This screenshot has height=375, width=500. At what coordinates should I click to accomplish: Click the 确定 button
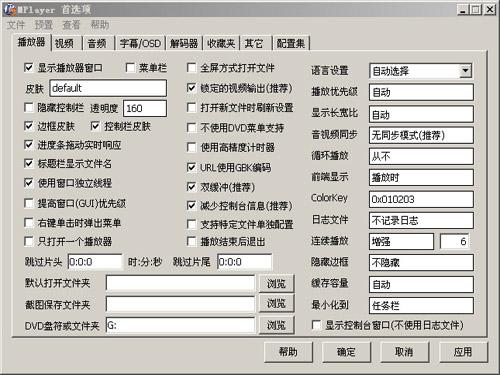click(346, 352)
